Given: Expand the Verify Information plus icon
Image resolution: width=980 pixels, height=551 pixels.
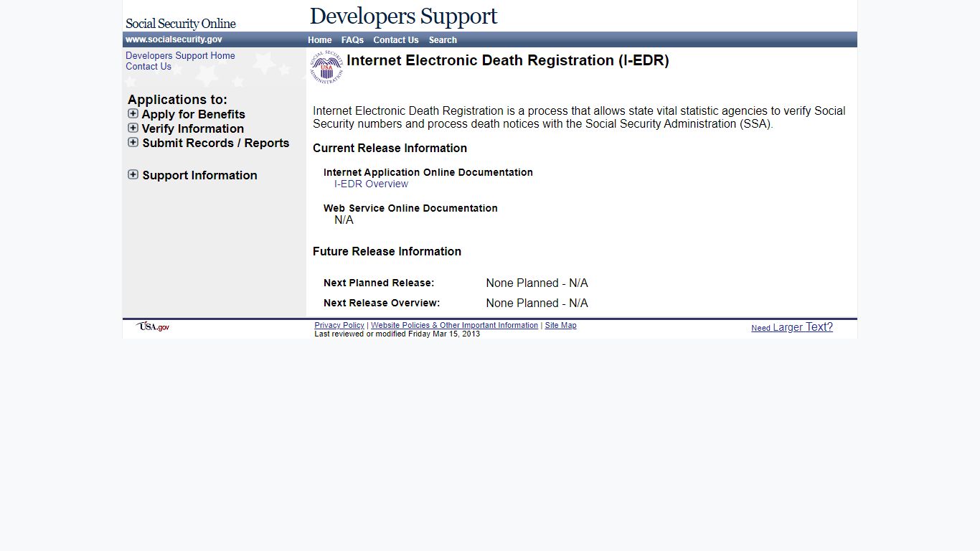Looking at the screenshot, I should [x=133, y=128].
